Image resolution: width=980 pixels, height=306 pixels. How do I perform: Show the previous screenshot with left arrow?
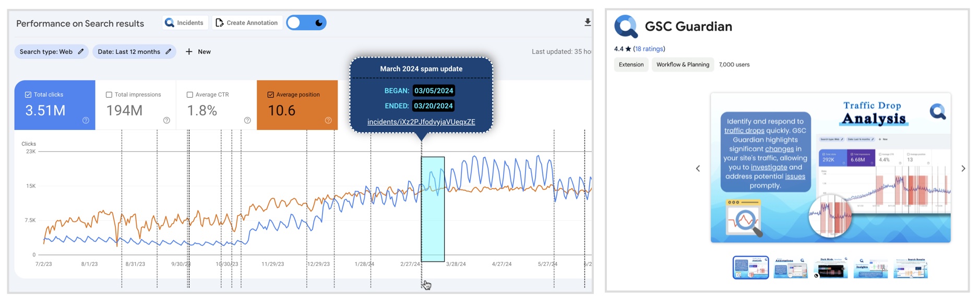pyautogui.click(x=698, y=169)
